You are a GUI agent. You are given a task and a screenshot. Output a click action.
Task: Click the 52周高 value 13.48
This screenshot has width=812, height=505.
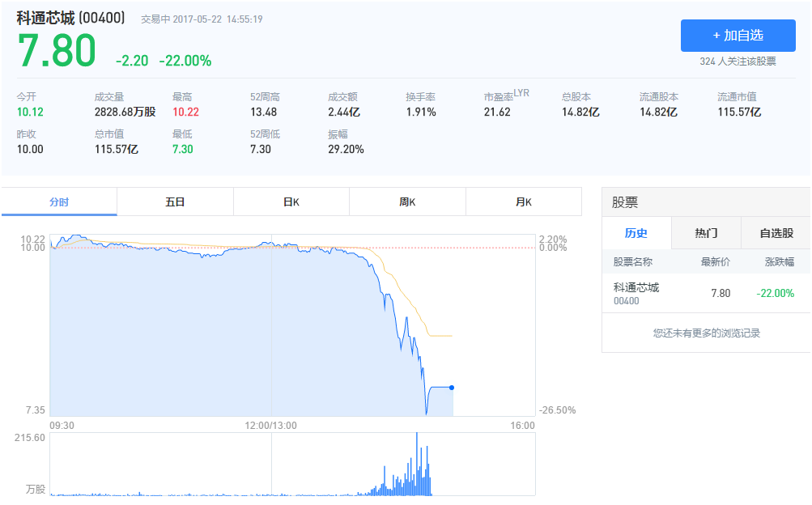(263, 112)
